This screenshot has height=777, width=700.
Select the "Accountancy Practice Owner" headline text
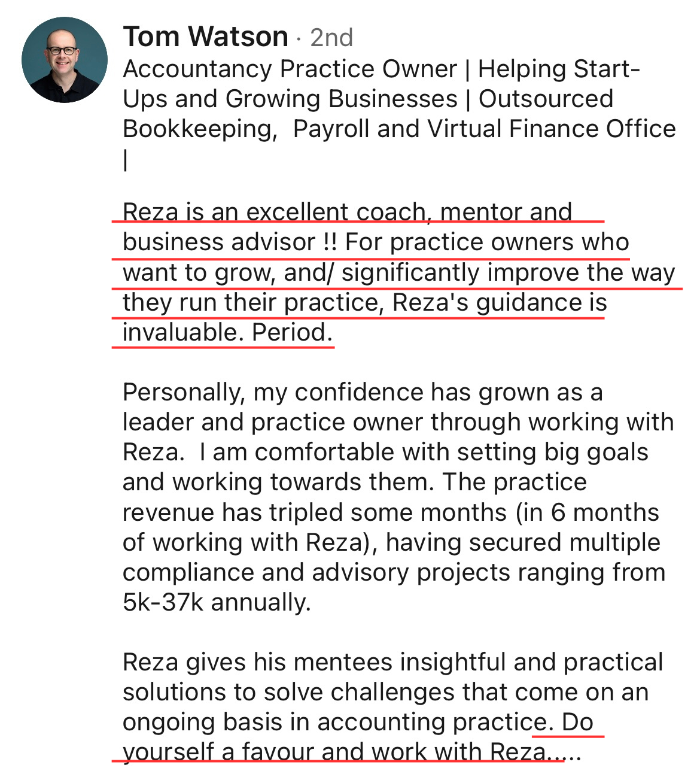click(290, 69)
